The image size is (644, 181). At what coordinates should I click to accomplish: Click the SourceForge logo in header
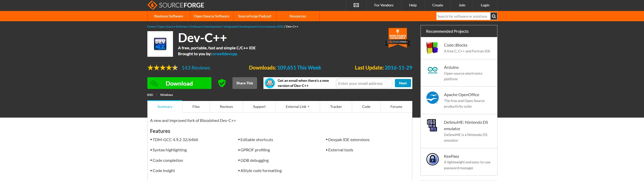(x=176, y=5)
